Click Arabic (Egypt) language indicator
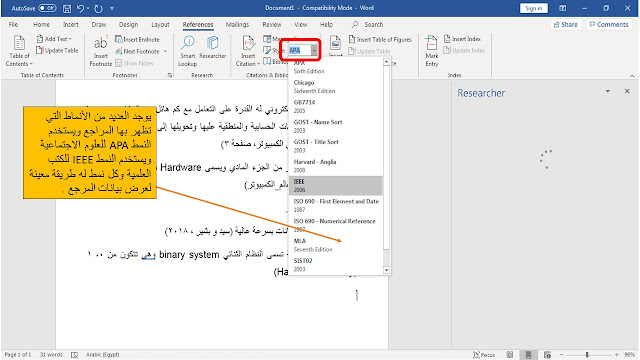640x360 pixels. (102, 355)
